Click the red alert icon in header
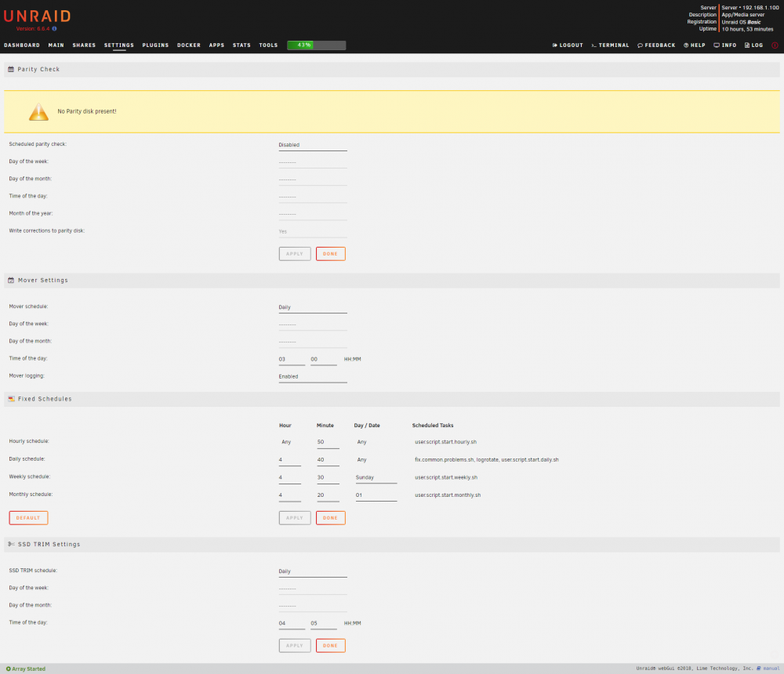Viewport: 784px width, 674px height. [x=775, y=45]
